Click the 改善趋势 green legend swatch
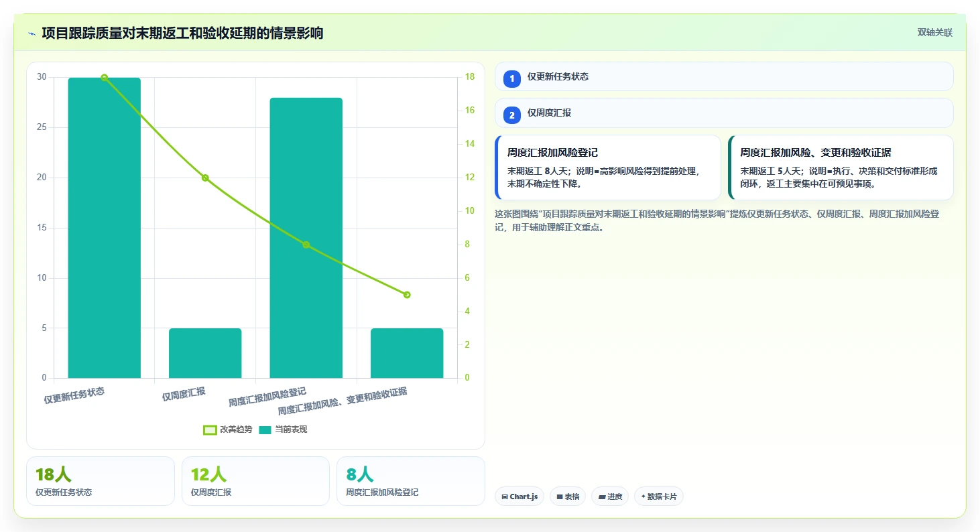 210,429
